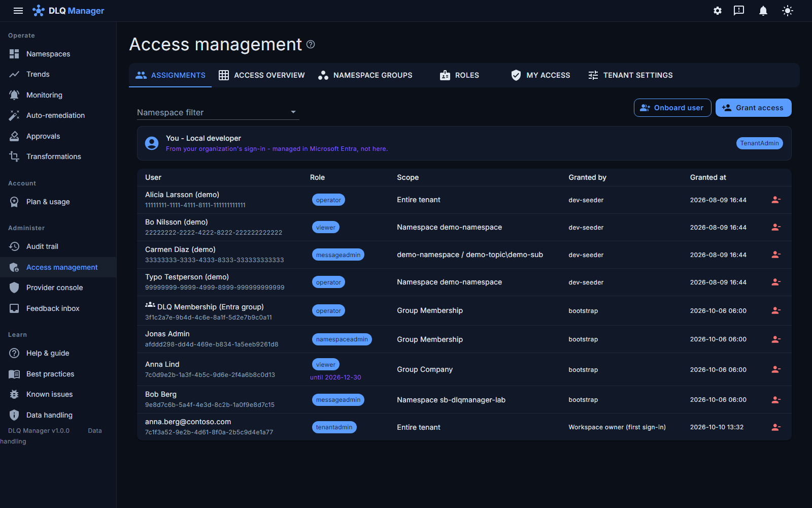Remove Anna Lind's assignment

pyautogui.click(x=776, y=370)
